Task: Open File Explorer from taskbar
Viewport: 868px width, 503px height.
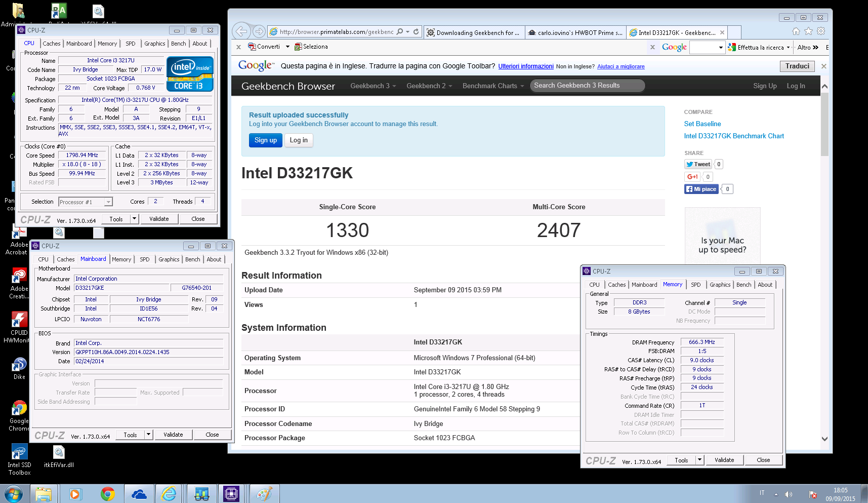Action: point(44,494)
